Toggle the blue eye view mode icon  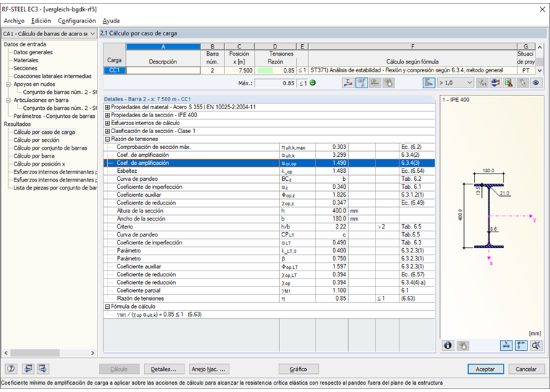coord(536,82)
